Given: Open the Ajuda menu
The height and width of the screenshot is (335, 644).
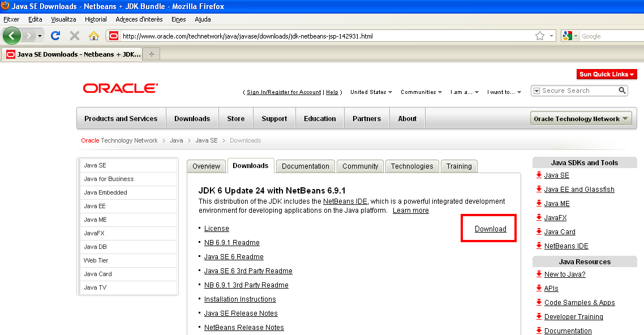Looking at the screenshot, I should point(203,19).
